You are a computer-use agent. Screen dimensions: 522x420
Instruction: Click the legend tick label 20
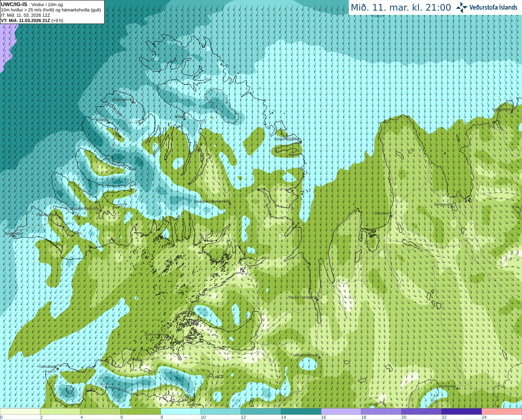coord(404,417)
